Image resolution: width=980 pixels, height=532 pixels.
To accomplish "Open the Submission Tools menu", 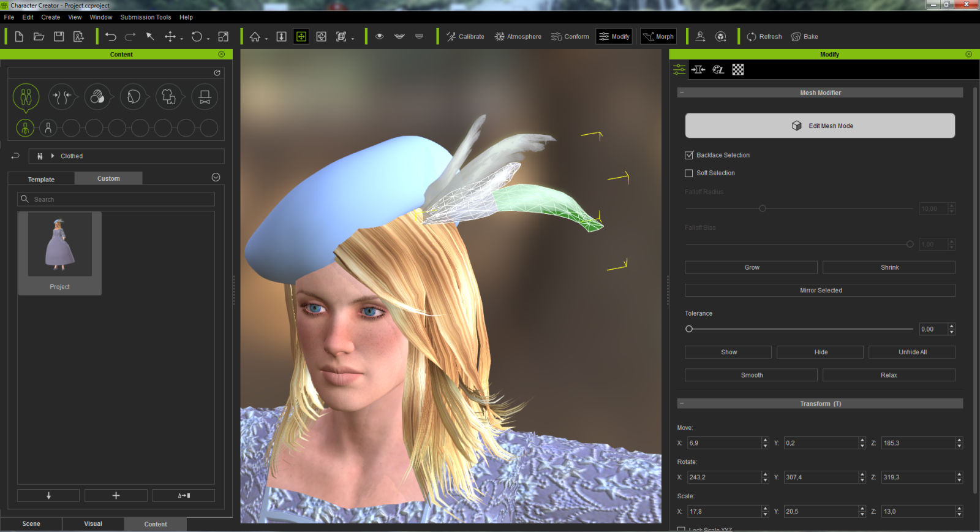I will point(146,17).
